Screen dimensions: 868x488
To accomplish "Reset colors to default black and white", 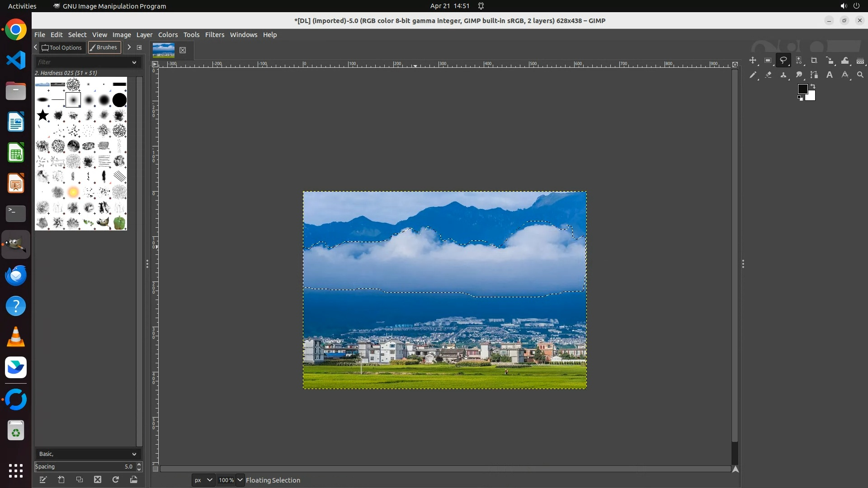I will 800,98.
